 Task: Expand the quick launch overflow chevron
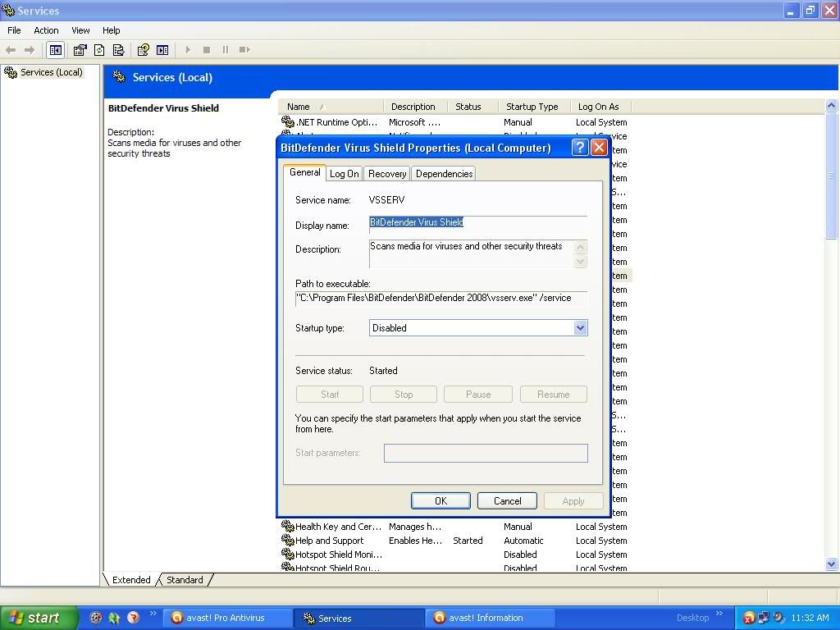tap(153, 614)
